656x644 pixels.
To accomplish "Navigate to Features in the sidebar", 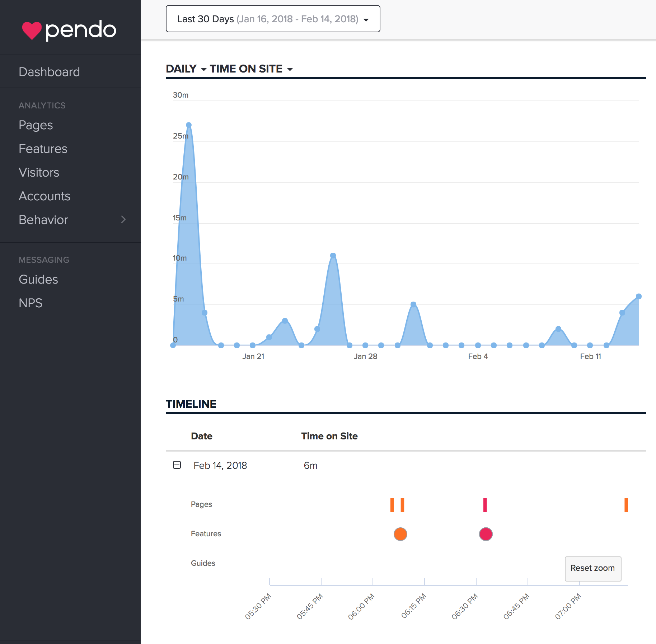I will [43, 149].
